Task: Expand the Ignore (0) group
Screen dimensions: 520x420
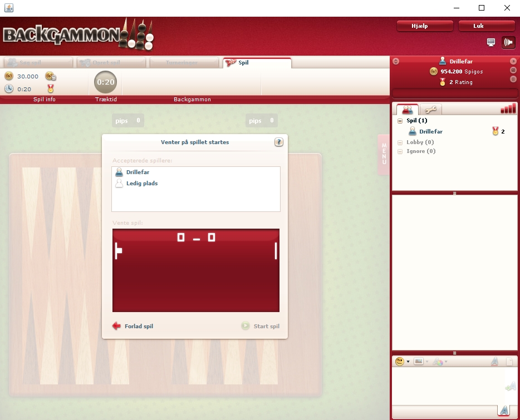Action: point(400,151)
